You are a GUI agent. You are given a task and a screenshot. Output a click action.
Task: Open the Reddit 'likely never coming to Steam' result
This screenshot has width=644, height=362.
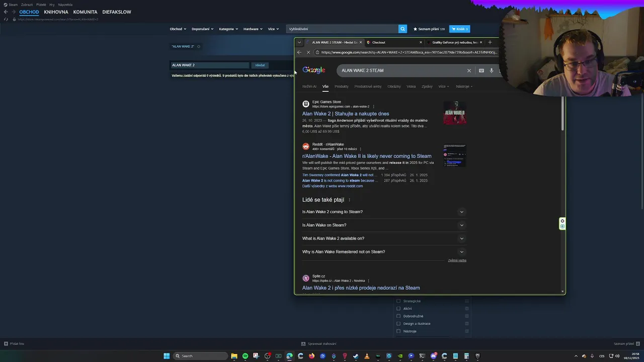(x=367, y=156)
